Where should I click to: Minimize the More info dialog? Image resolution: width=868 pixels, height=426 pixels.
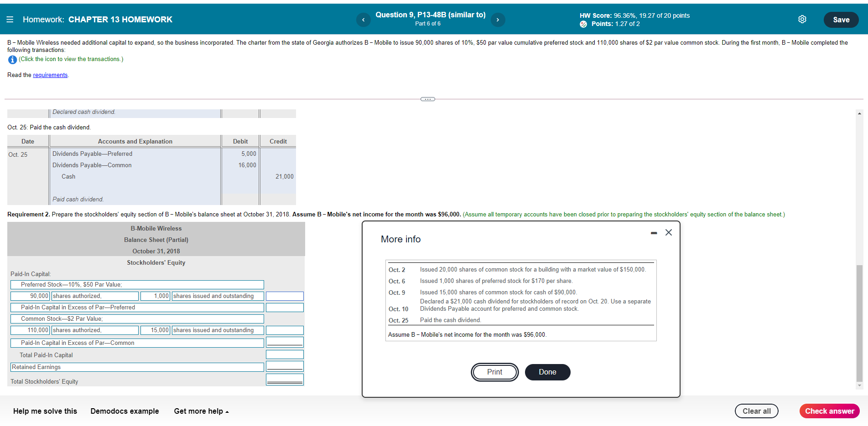coord(654,233)
